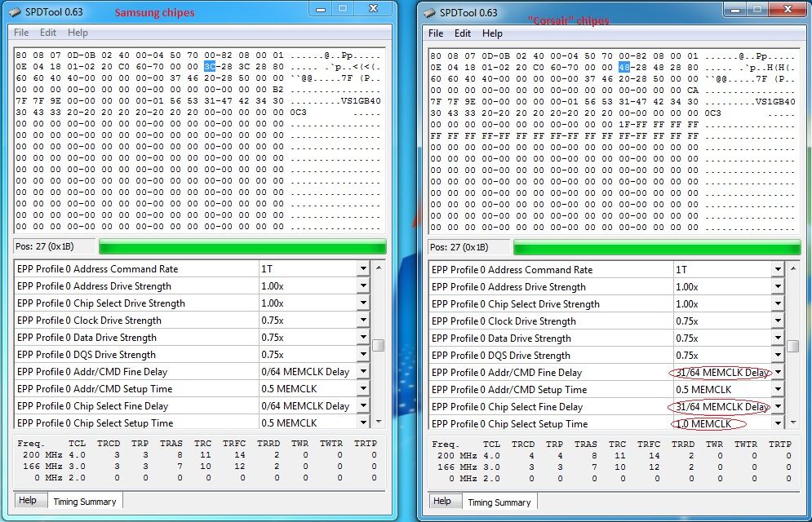812x522 pixels.
Task: Click green progress bar in left window
Action: (242, 246)
